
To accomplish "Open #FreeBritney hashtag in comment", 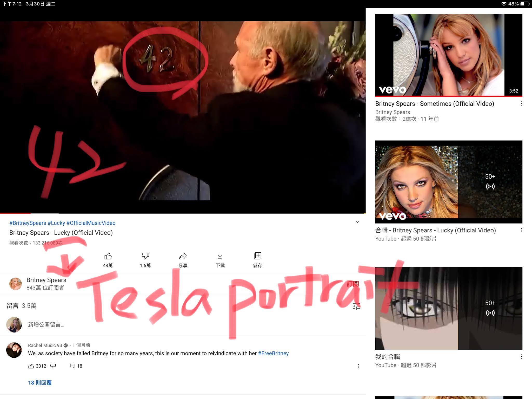I will tap(273, 353).
